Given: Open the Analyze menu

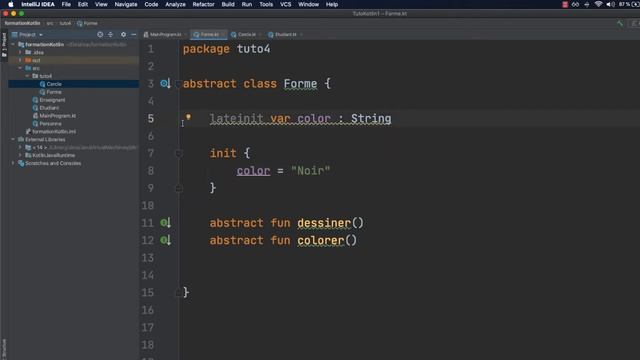Looking at the screenshot, I should [x=175, y=4].
